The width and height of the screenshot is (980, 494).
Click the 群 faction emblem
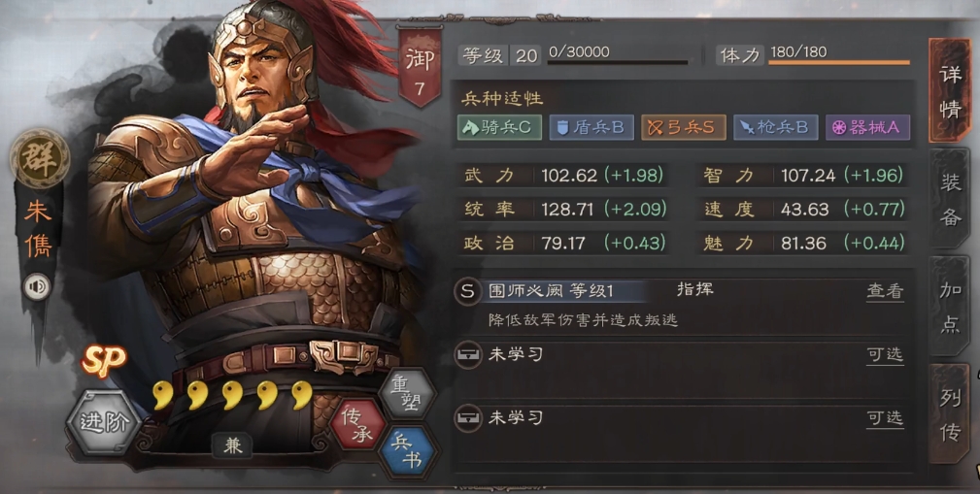pyautogui.click(x=40, y=159)
